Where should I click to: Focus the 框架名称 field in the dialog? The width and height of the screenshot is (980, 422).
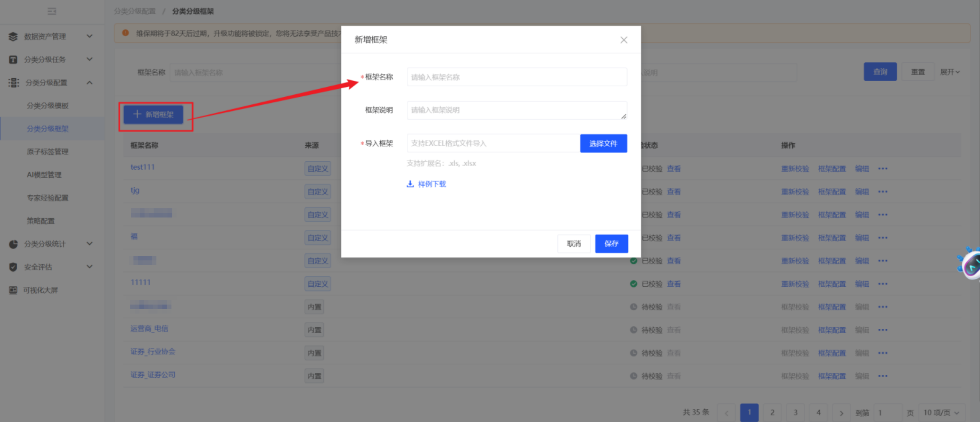click(517, 77)
